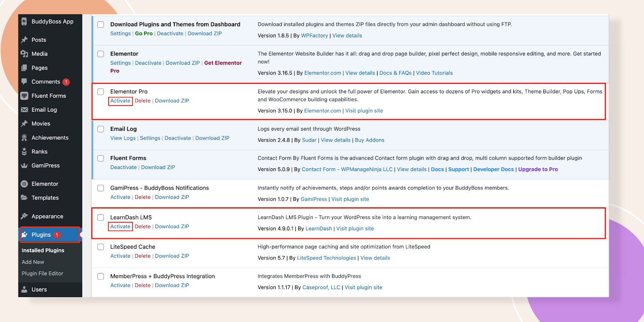Viewport: 644px width, 322px height.
Task: Click the Plugins update count badge
Action: (x=57, y=235)
